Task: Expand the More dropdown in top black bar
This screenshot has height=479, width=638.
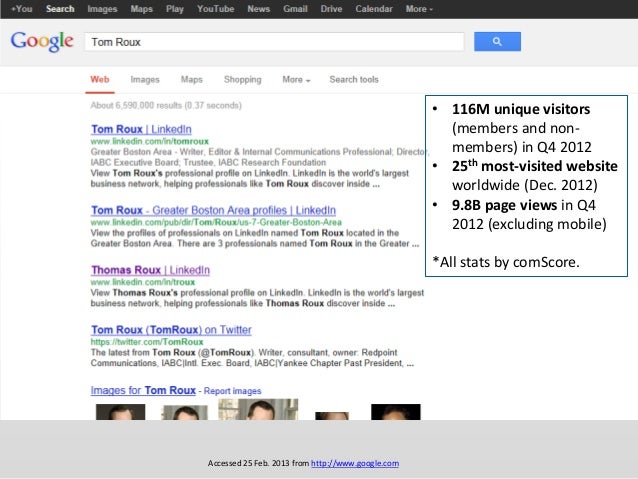Action: (x=419, y=9)
